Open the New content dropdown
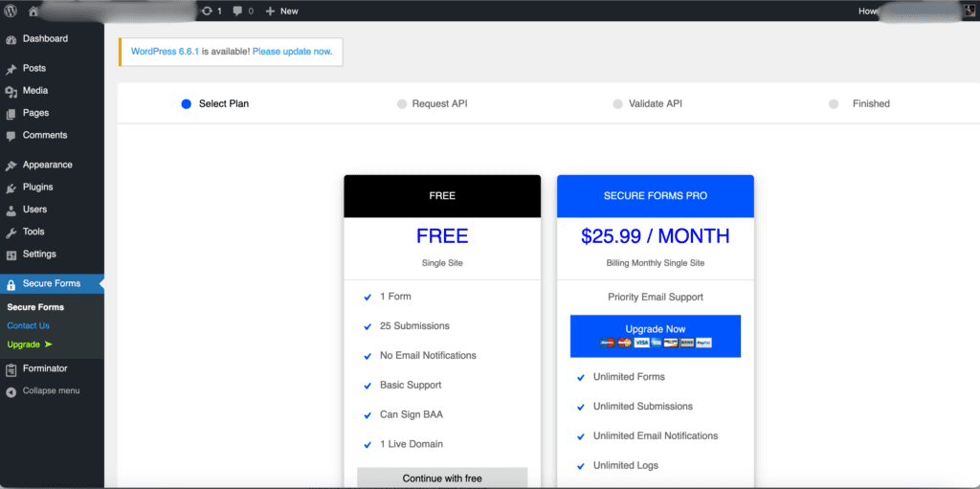 point(281,11)
